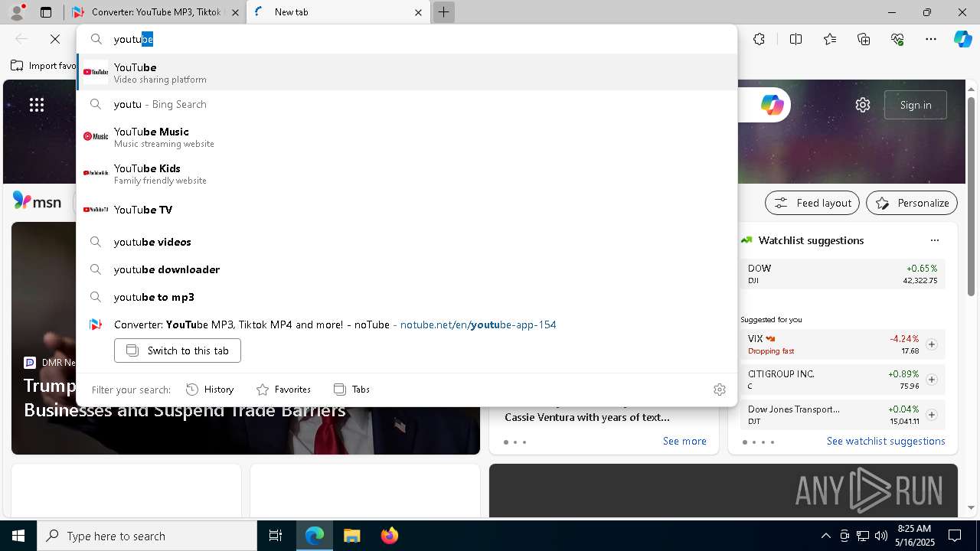This screenshot has width=980, height=551.
Task: Open the notification center icon
Action: pos(955,536)
